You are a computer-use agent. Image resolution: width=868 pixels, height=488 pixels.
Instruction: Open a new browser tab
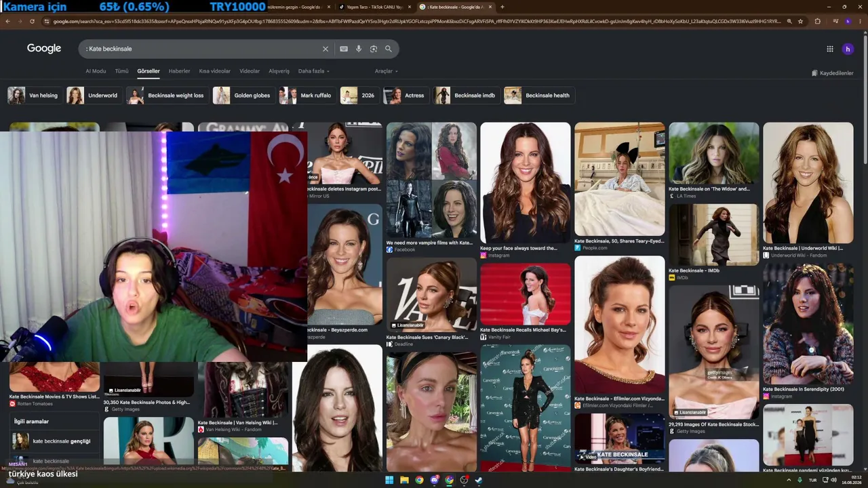tap(502, 7)
